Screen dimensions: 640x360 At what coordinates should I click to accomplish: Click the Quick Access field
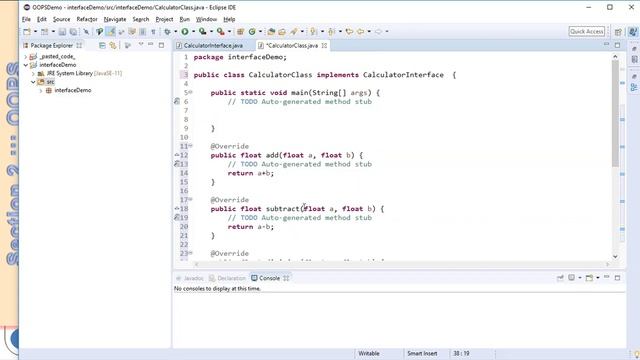click(x=587, y=31)
